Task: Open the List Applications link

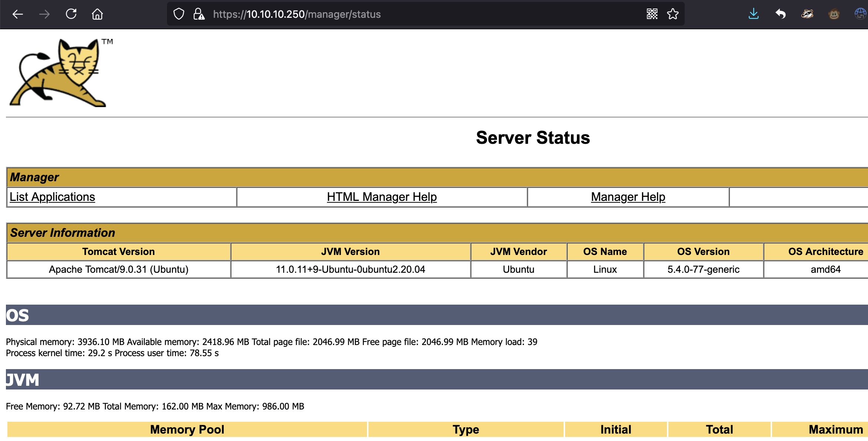Action: pyautogui.click(x=52, y=197)
